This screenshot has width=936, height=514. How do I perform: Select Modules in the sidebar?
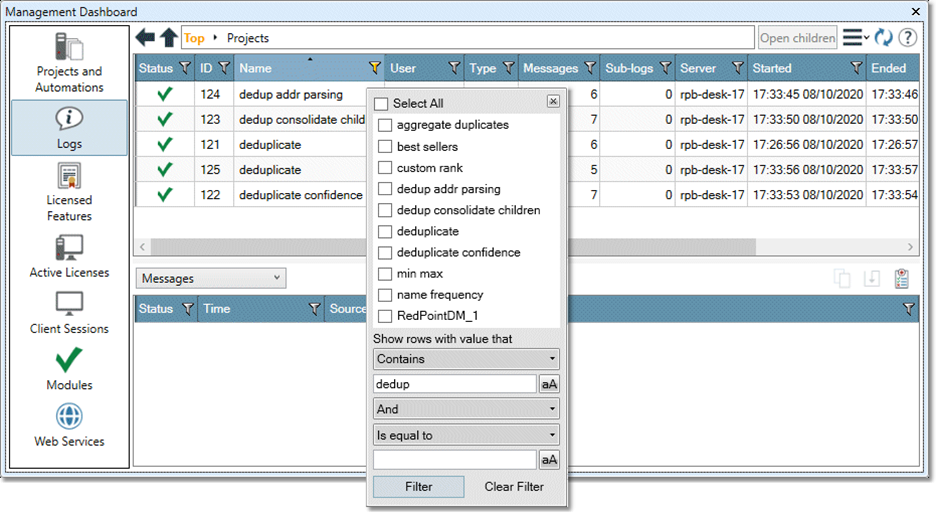coord(69,368)
